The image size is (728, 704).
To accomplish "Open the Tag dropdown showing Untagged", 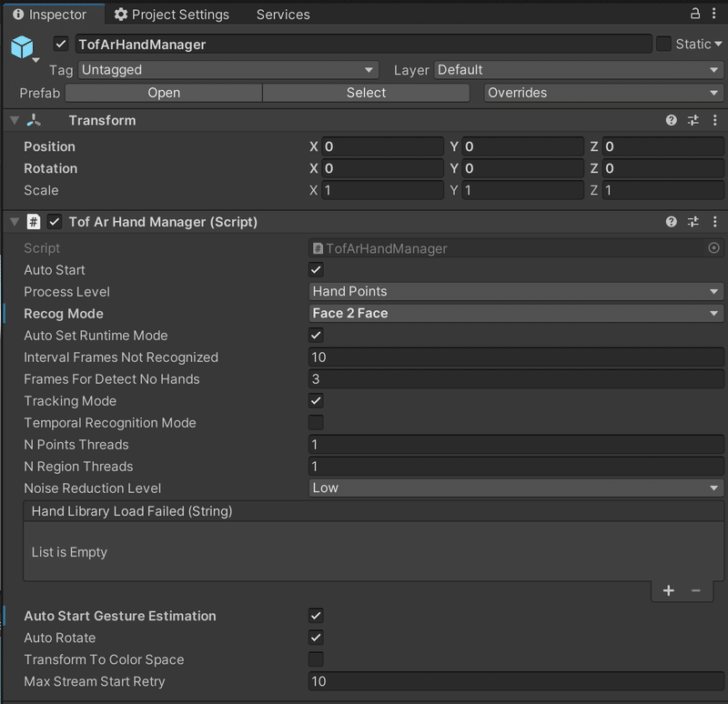I will coord(228,70).
